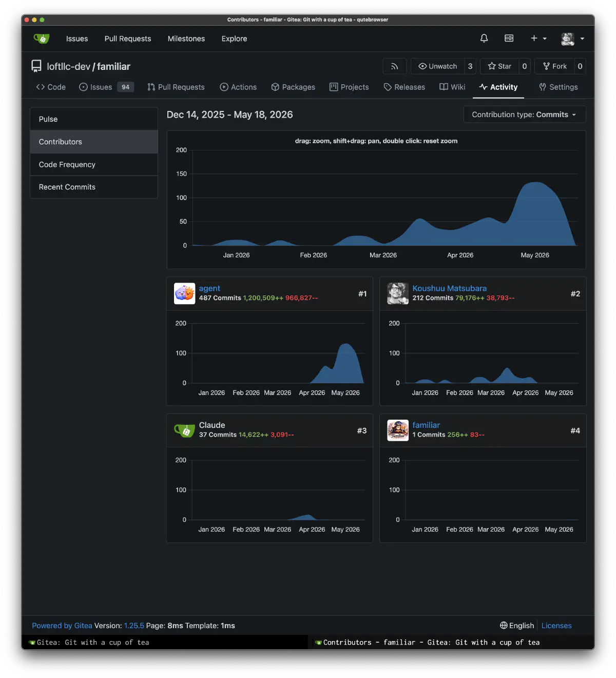
Task: Click the Unwatch button
Action: click(x=437, y=66)
